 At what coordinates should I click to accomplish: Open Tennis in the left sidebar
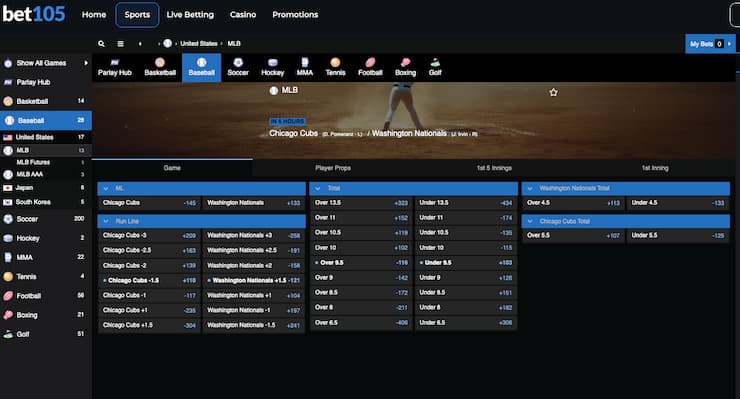pyautogui.click(x=45, y=277)
